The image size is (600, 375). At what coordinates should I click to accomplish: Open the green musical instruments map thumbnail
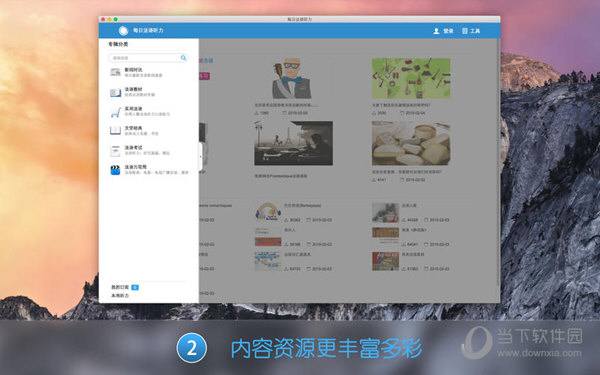(x=411, y=78)
